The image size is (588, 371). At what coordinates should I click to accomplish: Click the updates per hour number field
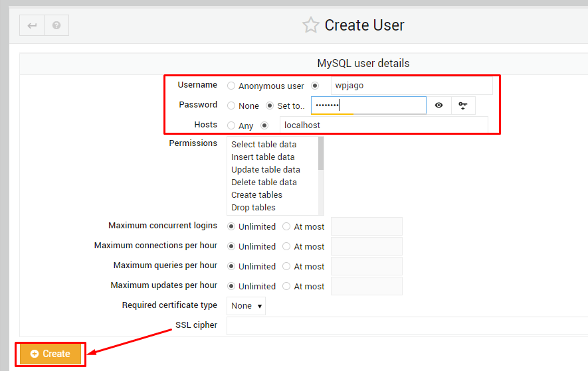367,286
